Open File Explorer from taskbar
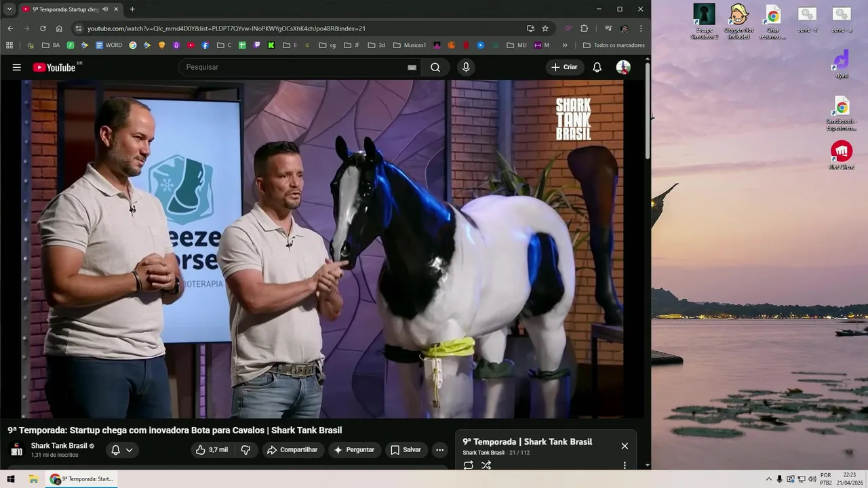The image size is (868, 488). click(33, 479)
